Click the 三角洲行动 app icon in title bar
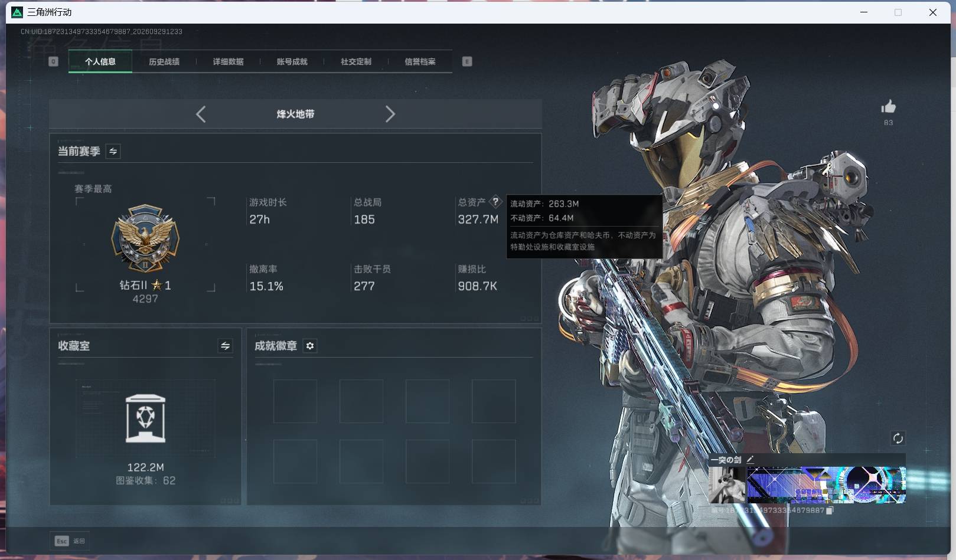Image resolution: width=956 pixels, height=560 pixels. pyautogui.click(x=17, y=12)
